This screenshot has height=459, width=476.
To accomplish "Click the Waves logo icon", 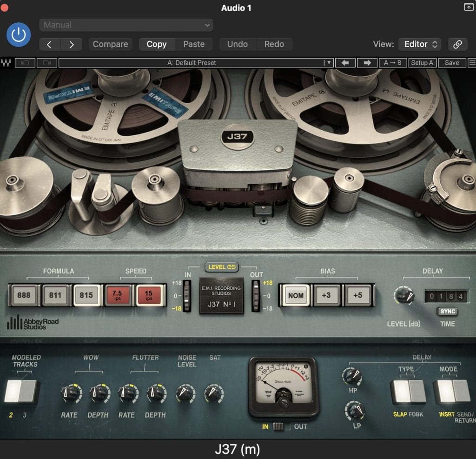I will tap(6, 63).
